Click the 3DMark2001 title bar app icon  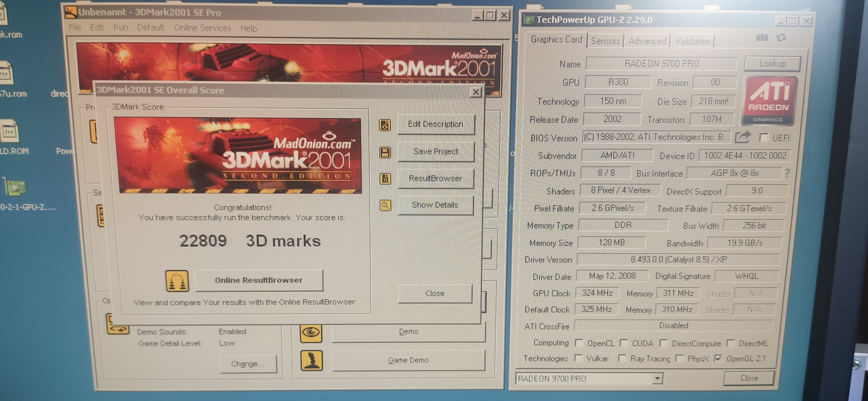click(x=71, y=12)
